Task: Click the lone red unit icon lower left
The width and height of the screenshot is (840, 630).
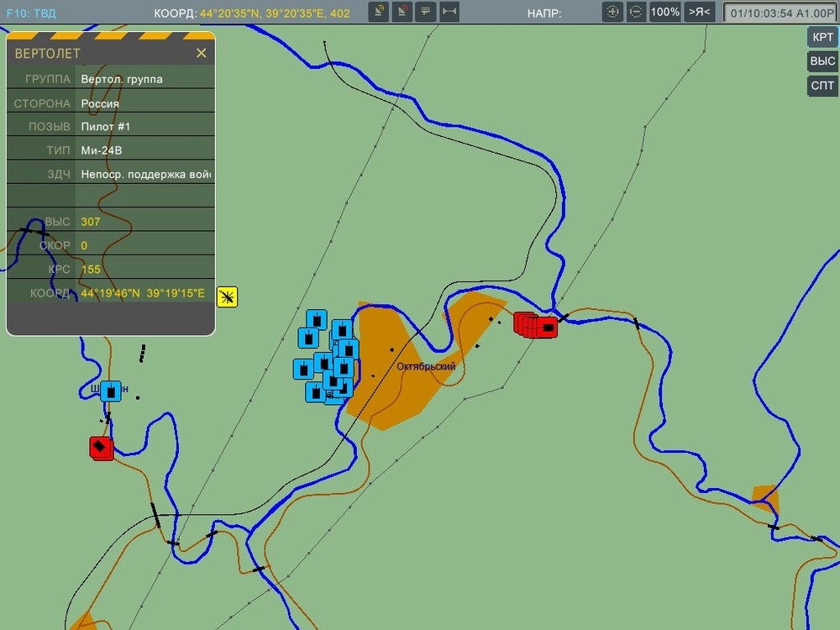Action: coord(100,448)
